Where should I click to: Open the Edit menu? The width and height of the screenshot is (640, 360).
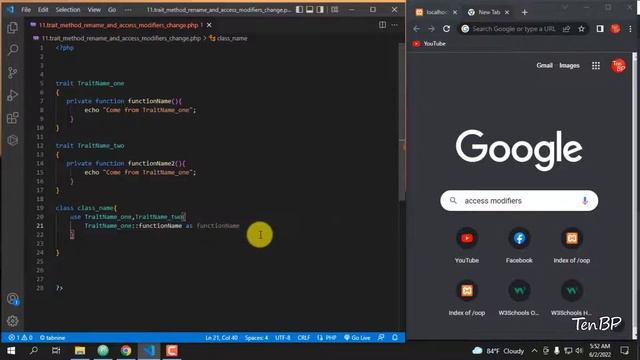click(x=43, y=9)
